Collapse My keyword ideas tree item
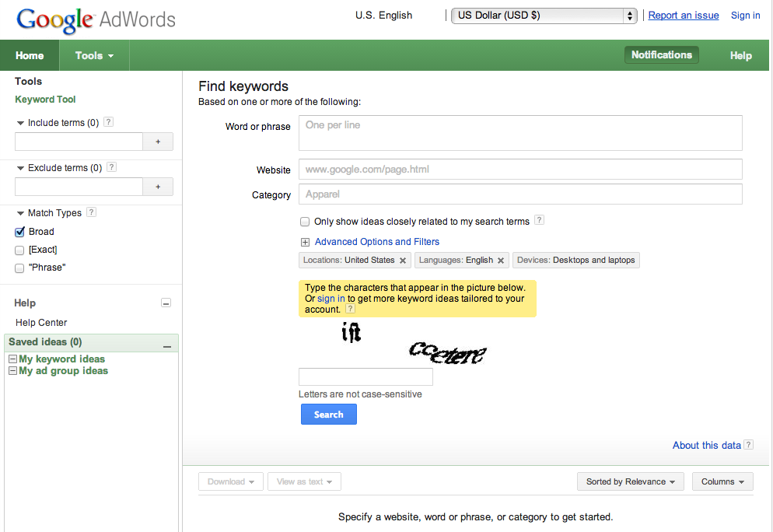This screenshot has width=773, height=532. (x=12, y=359)
